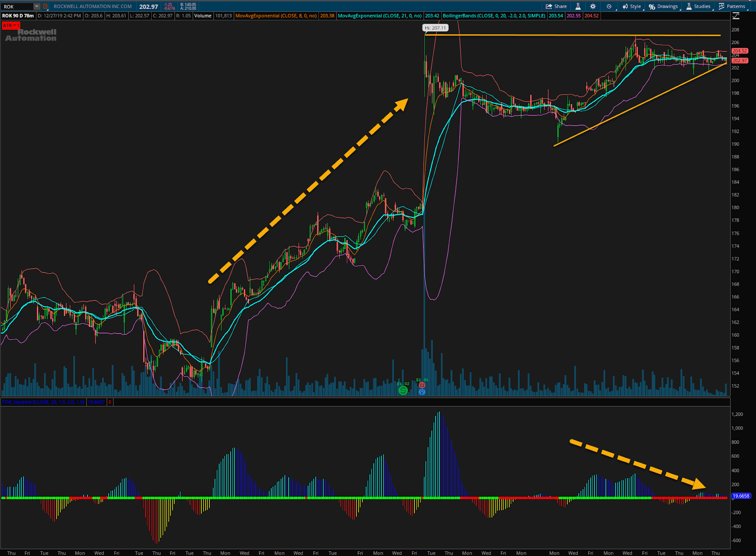The width and height of the screenshot is (756, 556).
Task: Click the blue 19.6658 squeeze axis tag
Action: [x=740, y=496]
